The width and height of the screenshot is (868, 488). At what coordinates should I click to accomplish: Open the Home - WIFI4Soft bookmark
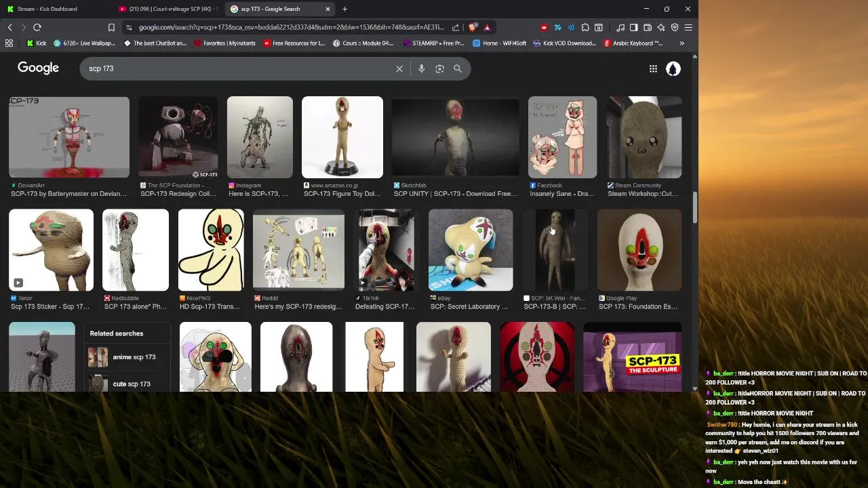500,43
